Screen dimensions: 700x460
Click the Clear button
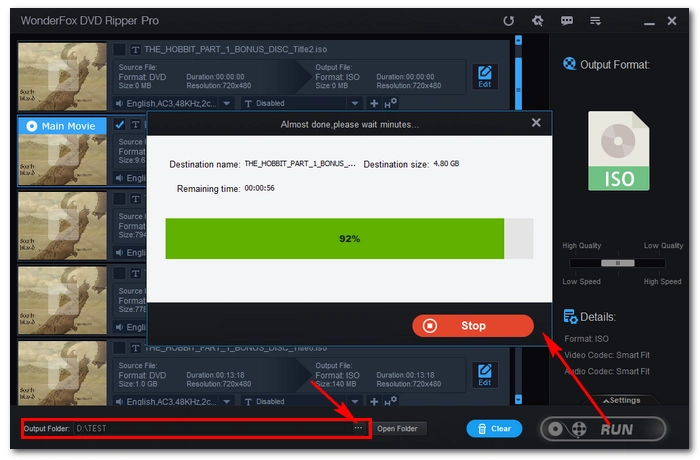coord(494,429)
